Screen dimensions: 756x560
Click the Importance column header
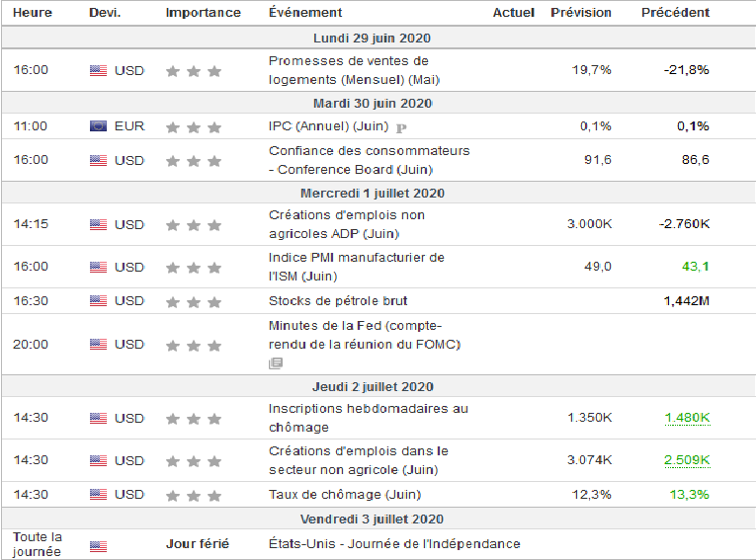click(x=203, y=13)
